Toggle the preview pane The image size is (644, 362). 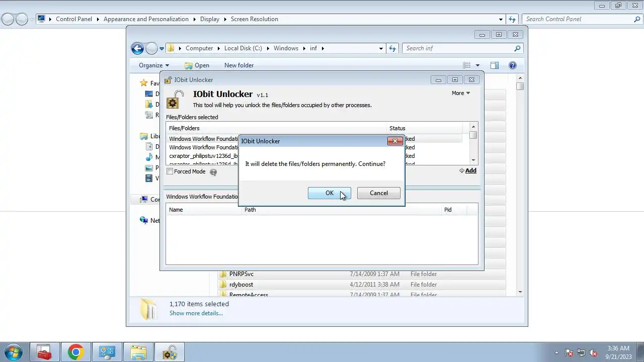pos(495,65)
